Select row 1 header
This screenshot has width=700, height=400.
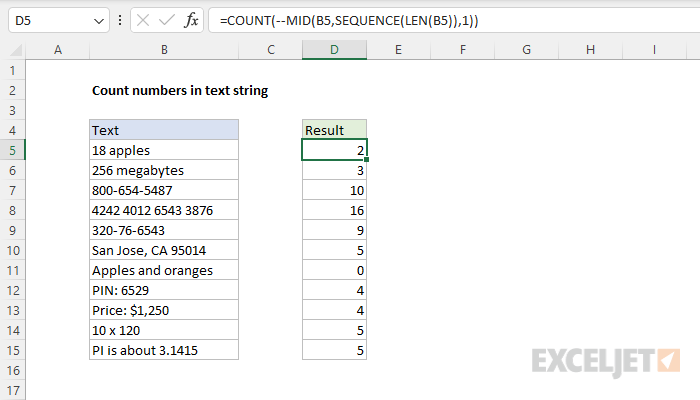[x=12, y=70]
